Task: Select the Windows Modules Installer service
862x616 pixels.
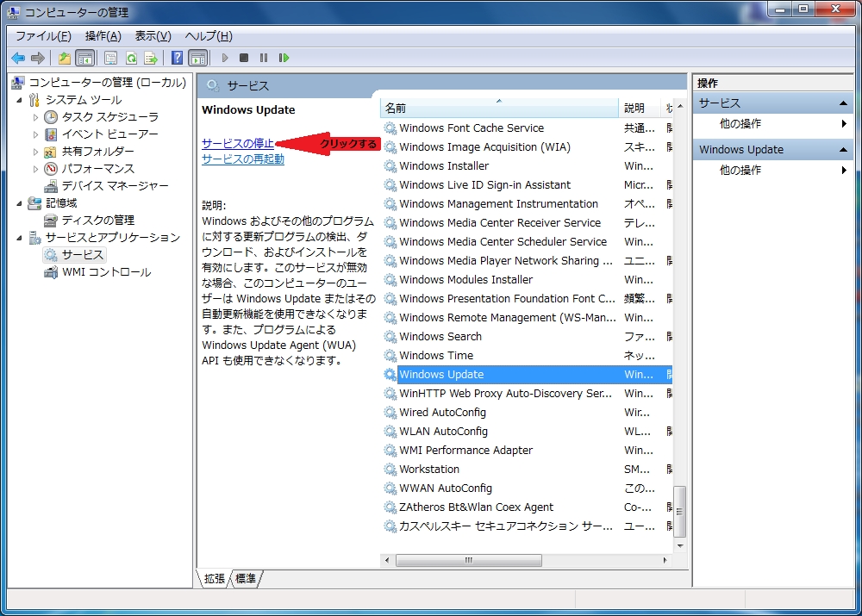Action: (528, 280)
